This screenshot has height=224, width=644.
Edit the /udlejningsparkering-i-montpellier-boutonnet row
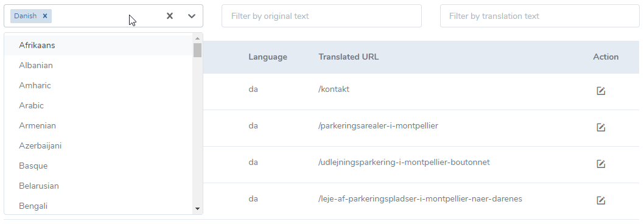[x=601, y=164]
